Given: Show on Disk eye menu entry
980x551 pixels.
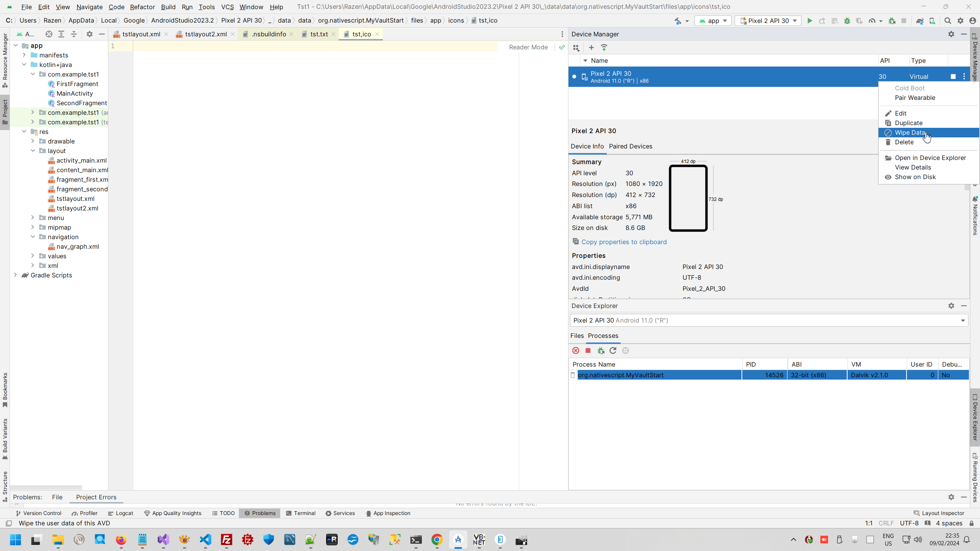Looking at the screenshot, I should click(915, 177).
